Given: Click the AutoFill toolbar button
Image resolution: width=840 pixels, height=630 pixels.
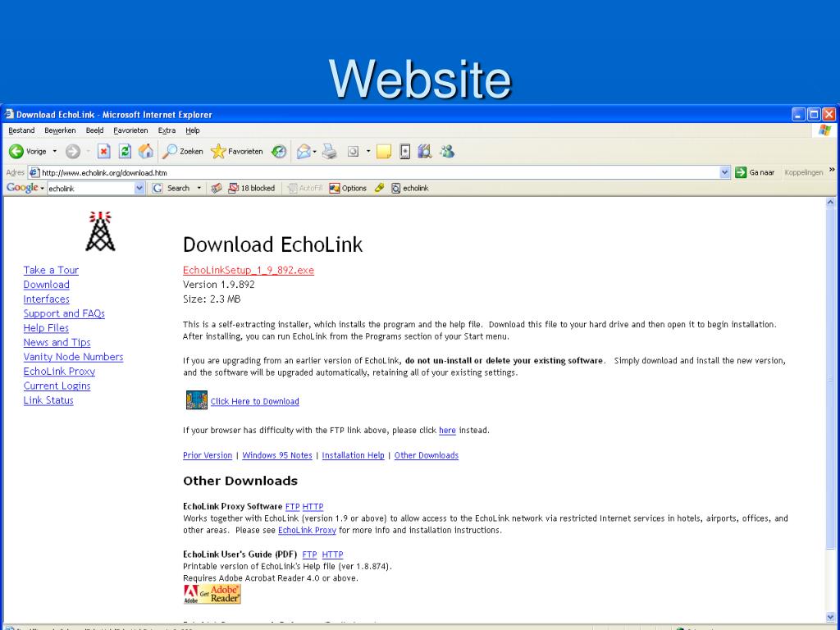Looking at the screenshot, I should pos(305,188).
